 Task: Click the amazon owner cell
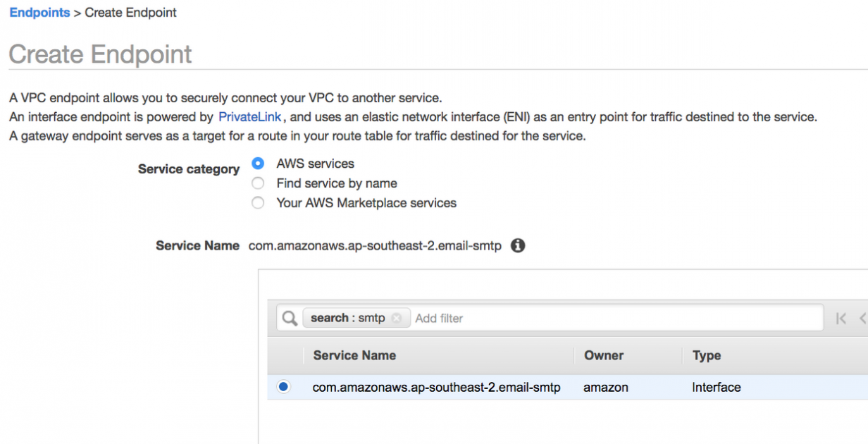(x=606, y=387)
